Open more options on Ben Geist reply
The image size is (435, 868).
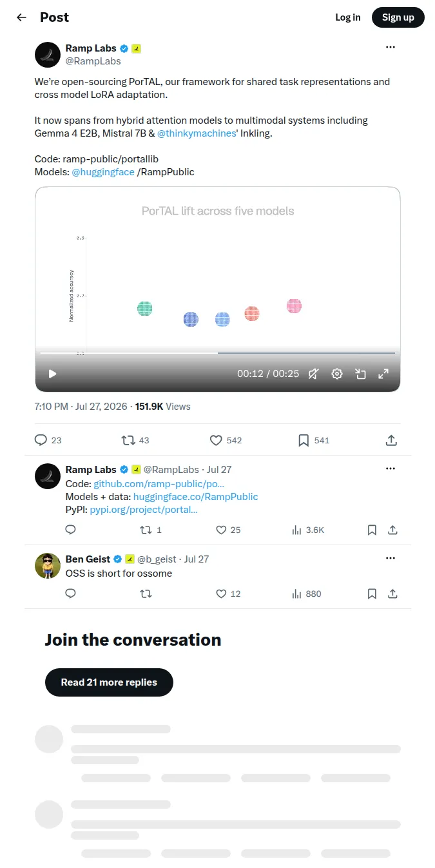point(391,558)
